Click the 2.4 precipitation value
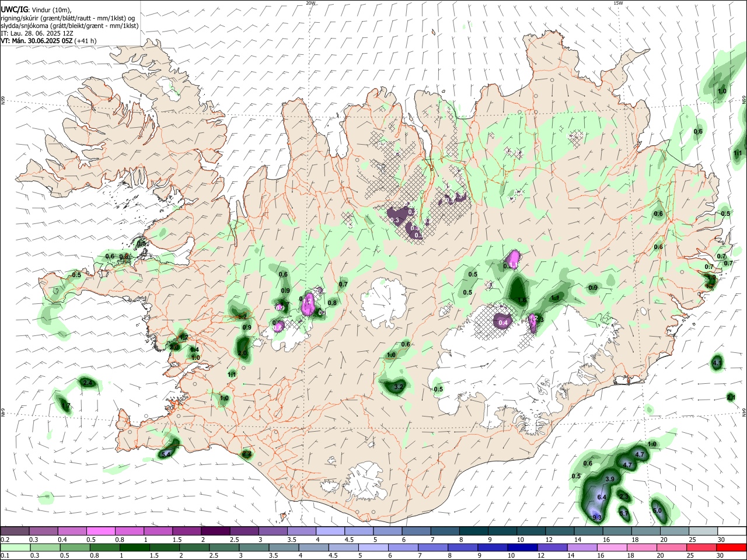 88,383
